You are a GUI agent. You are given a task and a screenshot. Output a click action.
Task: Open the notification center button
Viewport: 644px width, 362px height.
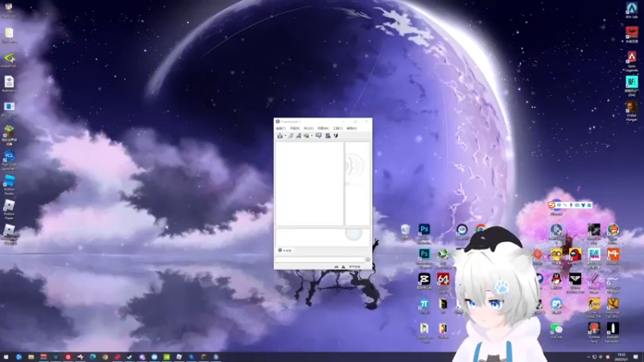tap(636, 357)
